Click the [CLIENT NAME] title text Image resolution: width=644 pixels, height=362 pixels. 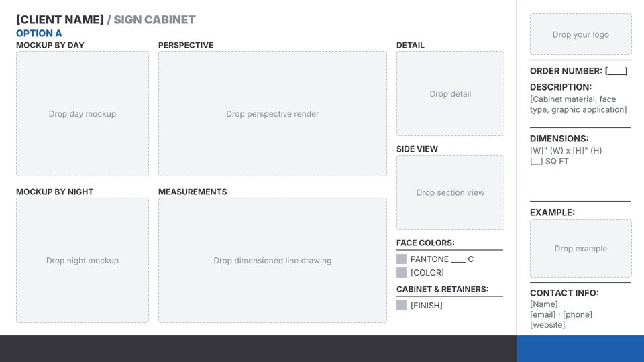click(x=60, y=19)
